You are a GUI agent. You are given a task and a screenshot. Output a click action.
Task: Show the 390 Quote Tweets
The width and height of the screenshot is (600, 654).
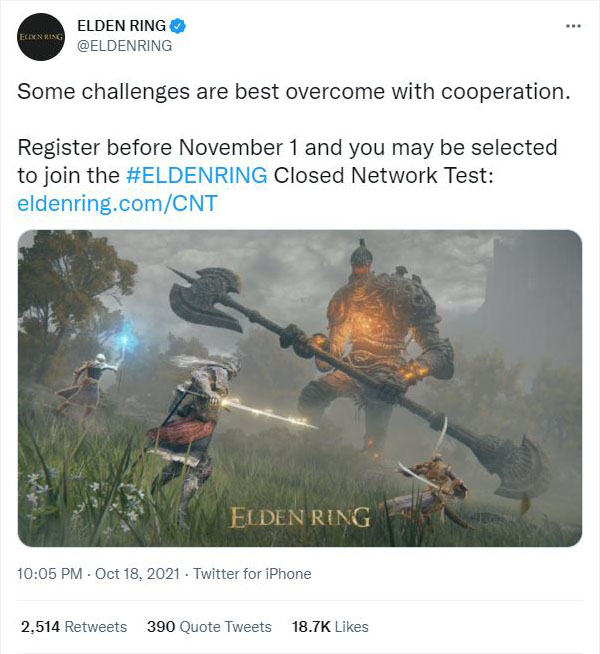[x=209, y=627]
